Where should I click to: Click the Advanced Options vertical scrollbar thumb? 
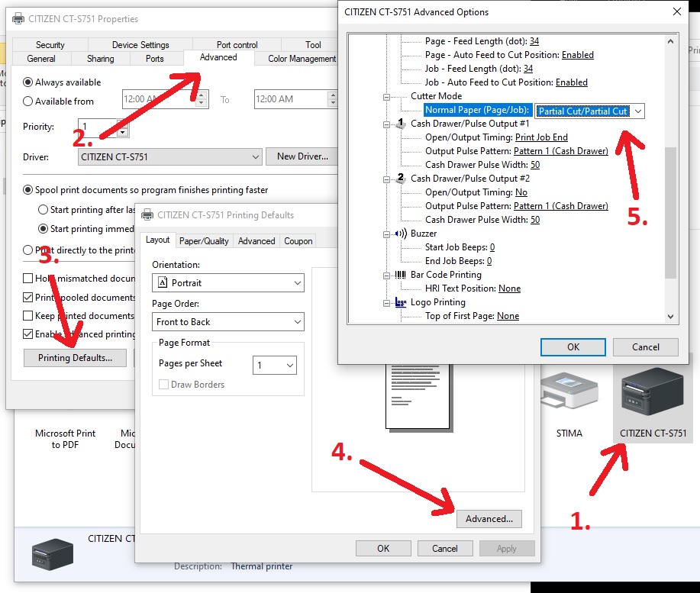[x=670, y=213]
